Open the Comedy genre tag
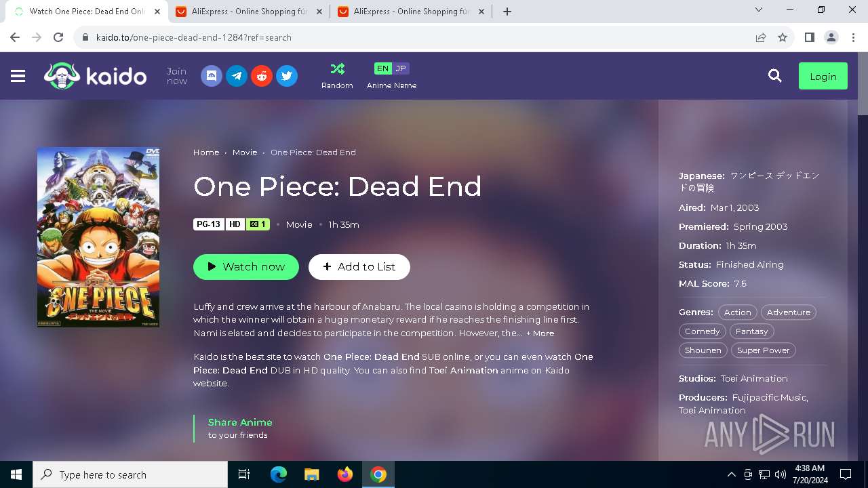868x488 pixels. point(703,331)
